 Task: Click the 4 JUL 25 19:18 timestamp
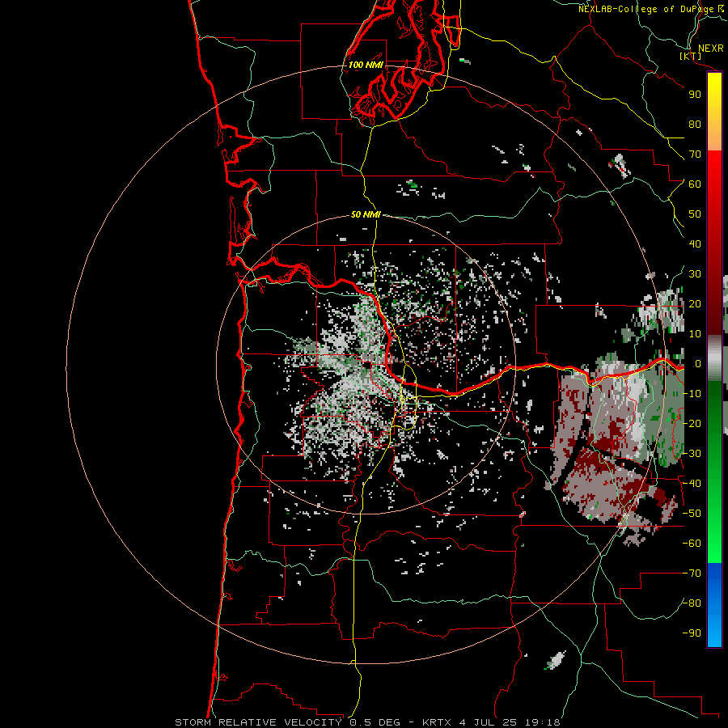pyautogui.click(x=510, y=722)
